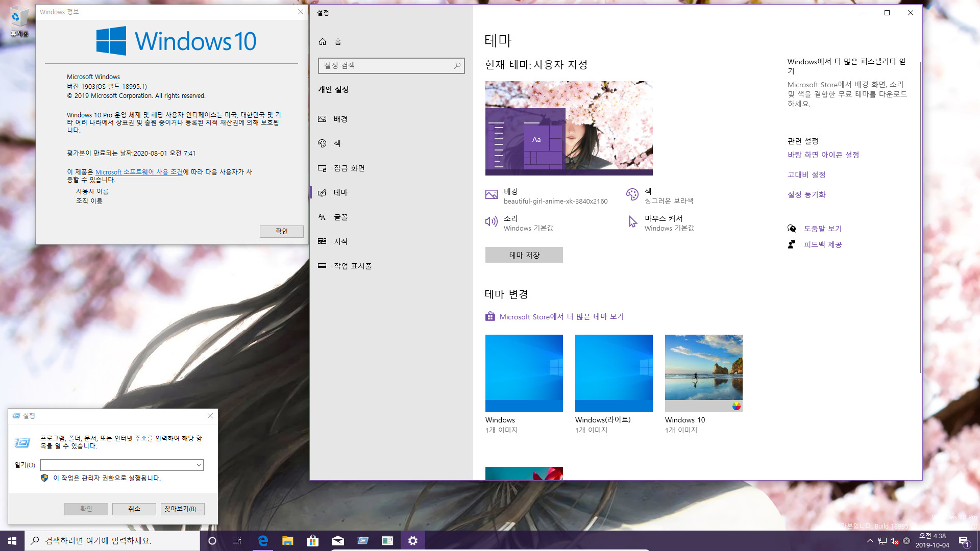The height and width of the screenshot is (551, 980).
Task: Open 설정 동기화 (Sync settings) link
Action: [806, 195]
